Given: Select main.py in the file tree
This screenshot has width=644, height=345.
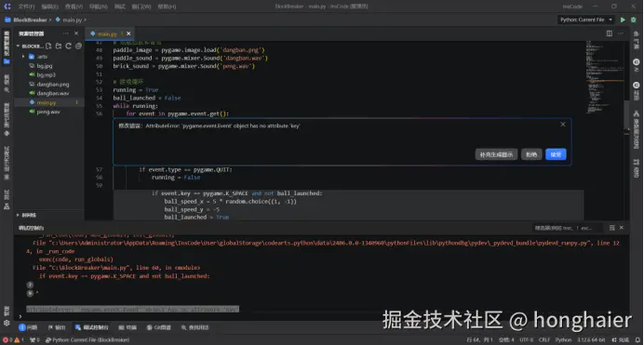Looking at the screenshot, I should tap(49, 102).
